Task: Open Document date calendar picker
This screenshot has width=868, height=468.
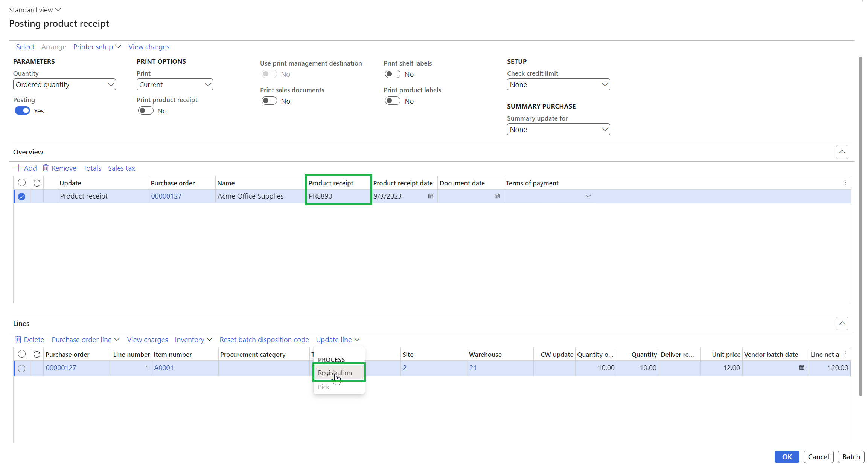Action: coord(497,196)
